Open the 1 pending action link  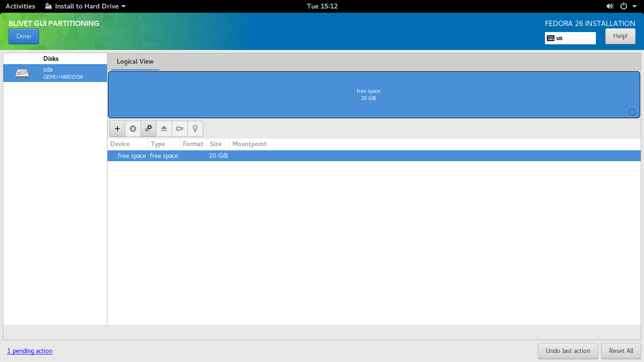pos(30,351)
